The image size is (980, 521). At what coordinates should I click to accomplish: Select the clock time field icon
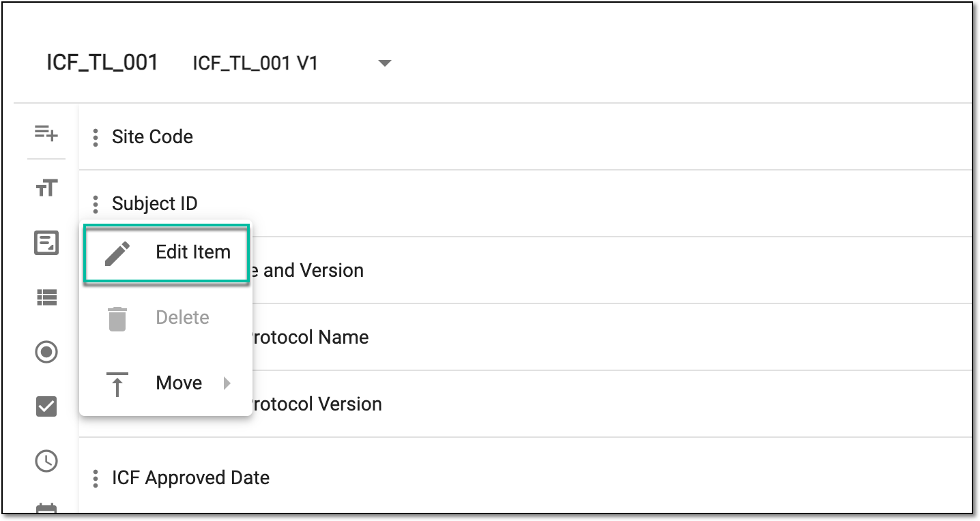pyautogui.click(x=46, y=461)
